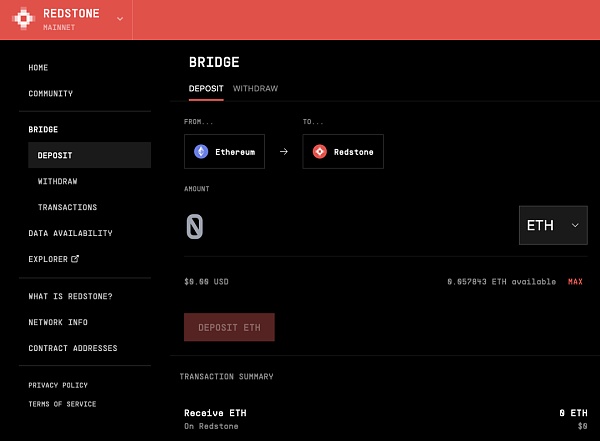The width and height of the screenshot is (600, 441).
Task: Open Data Availability page
Action: coord(70,233)
